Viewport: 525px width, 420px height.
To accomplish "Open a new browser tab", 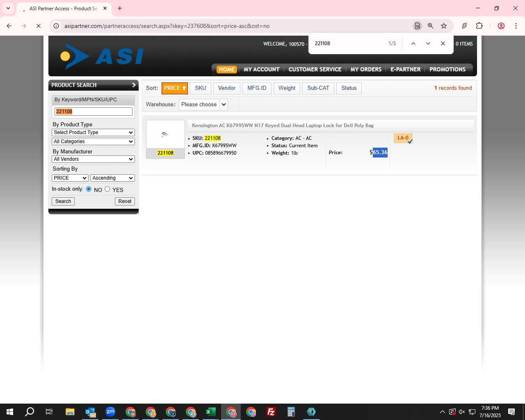I will 120,8.
